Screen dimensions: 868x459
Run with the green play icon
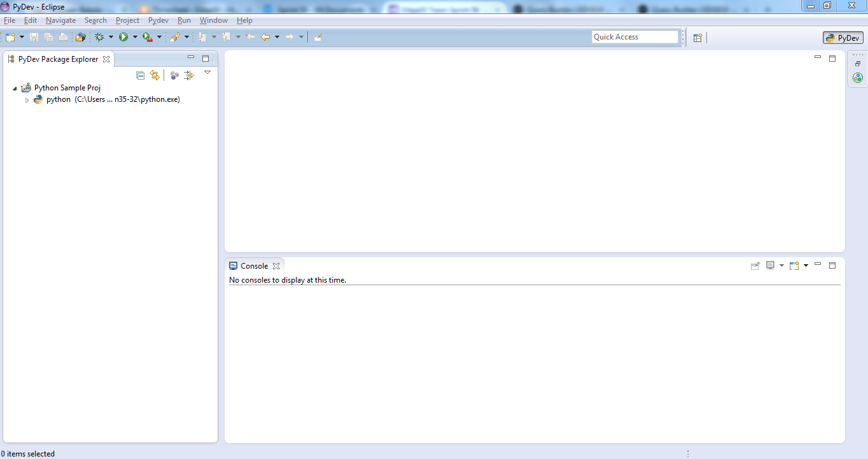[x=123, y=38]
